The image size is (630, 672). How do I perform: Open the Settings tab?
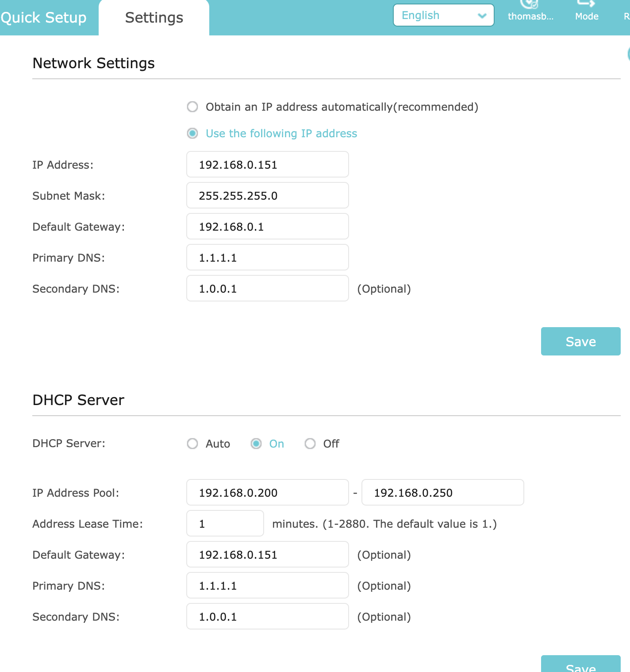(x=154, y=18)
